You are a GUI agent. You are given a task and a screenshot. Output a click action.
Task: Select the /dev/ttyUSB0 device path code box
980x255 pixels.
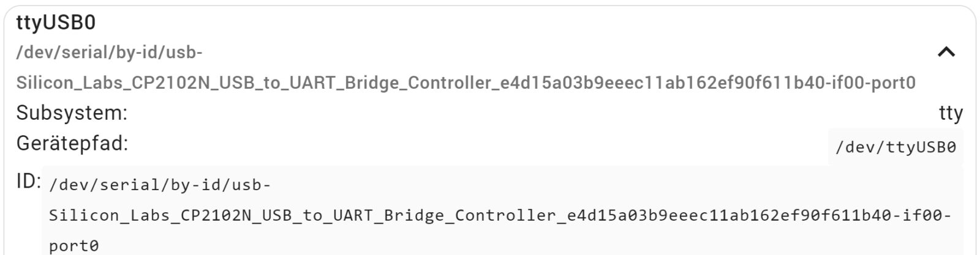tap(895, 147)
